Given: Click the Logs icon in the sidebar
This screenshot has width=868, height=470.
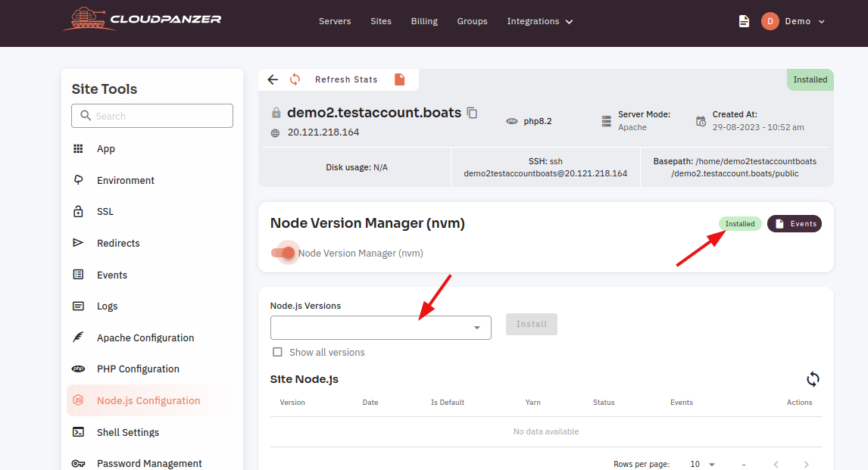Looking at the screenshot, I should pyautogui.click(x=78, y=306).
